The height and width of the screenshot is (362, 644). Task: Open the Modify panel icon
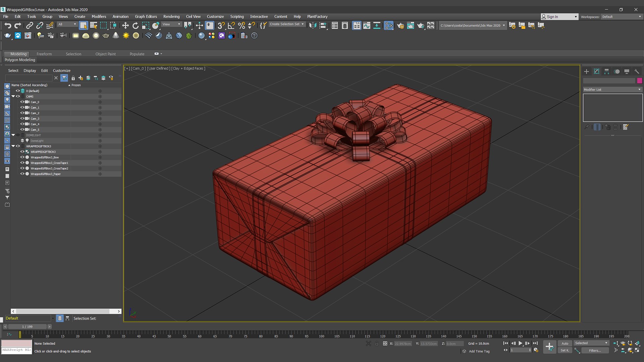596,71
